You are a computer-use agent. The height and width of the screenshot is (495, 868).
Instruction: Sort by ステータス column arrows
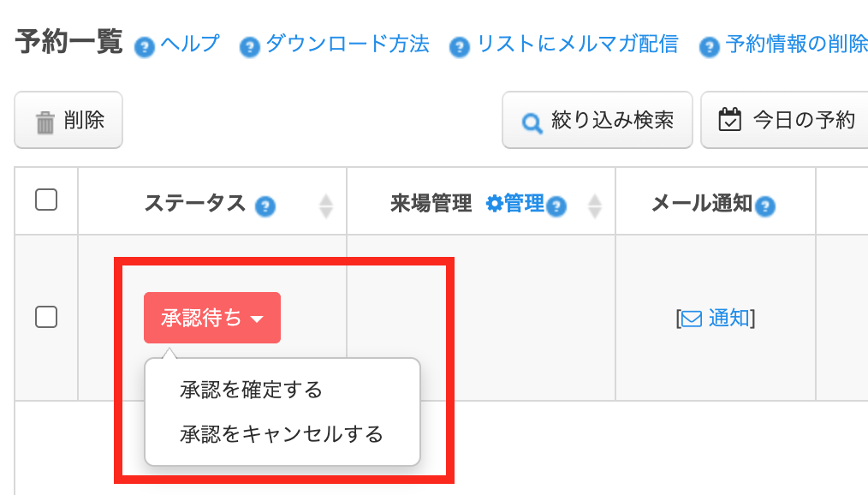coord(326,206)
